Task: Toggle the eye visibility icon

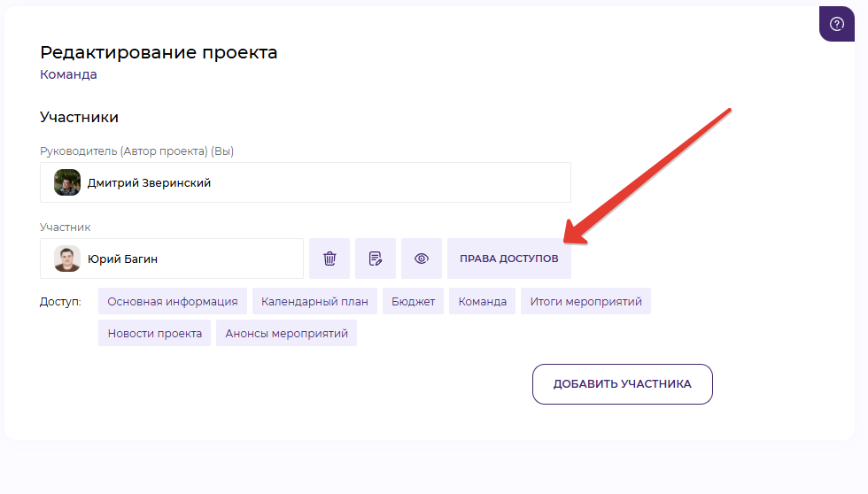Action: [x=422, y=259]
